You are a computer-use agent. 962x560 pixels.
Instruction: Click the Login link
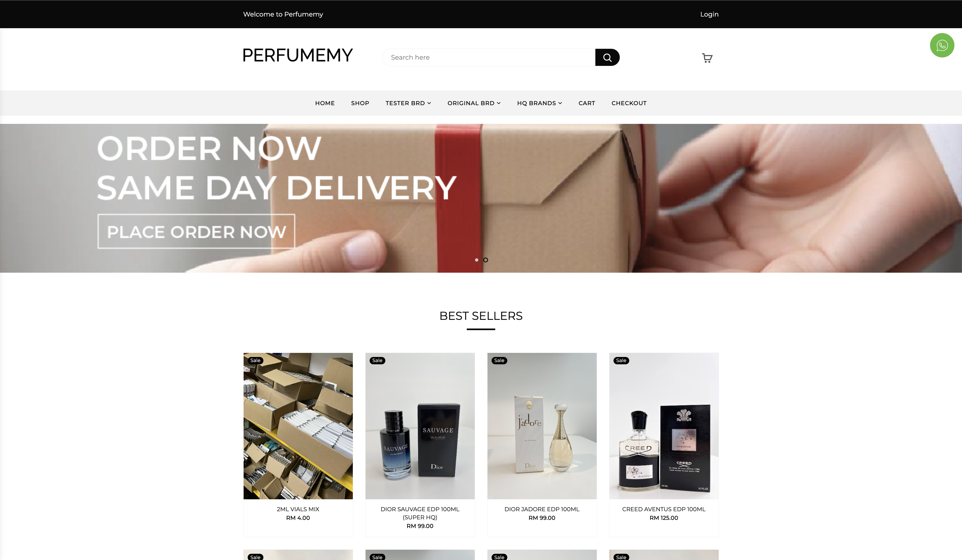(x=709, y=14)
